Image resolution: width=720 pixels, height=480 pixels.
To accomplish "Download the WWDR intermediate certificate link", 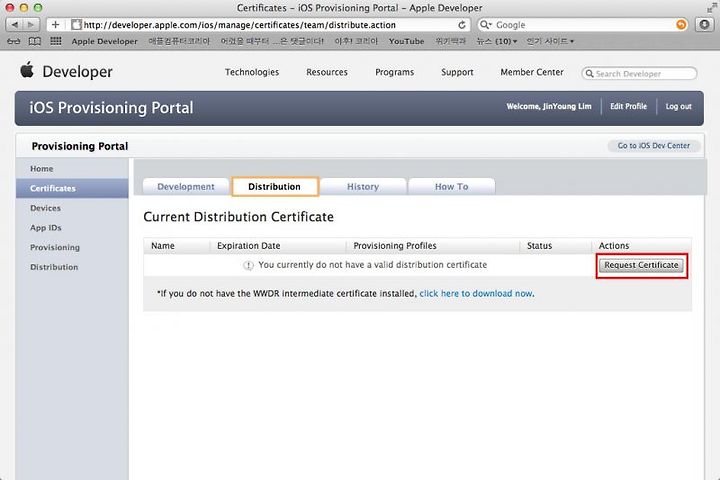I will 476,294.
